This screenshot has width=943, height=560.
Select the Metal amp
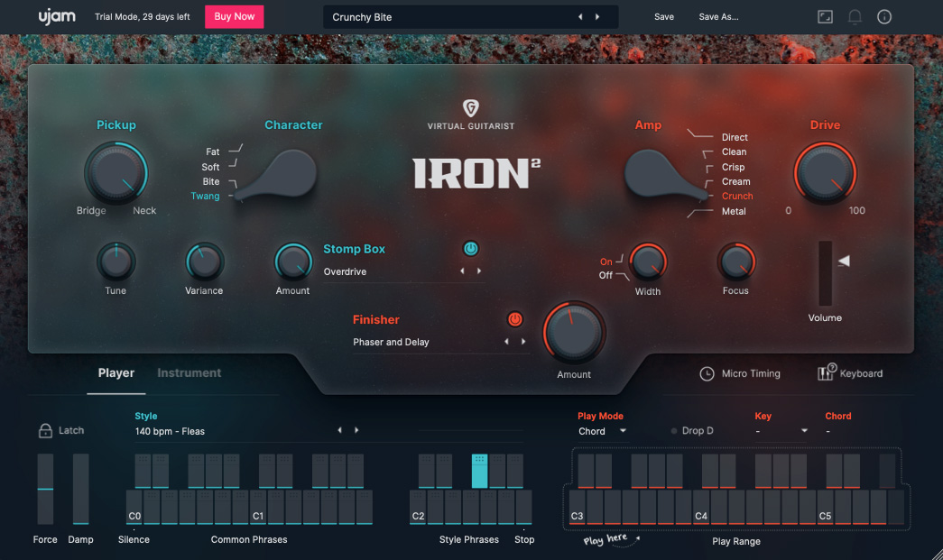point(734,212)
